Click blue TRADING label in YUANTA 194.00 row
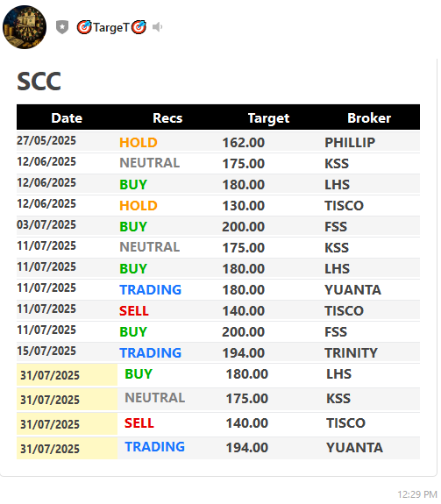This screenshot has height=504, width=441. point(155,447)
